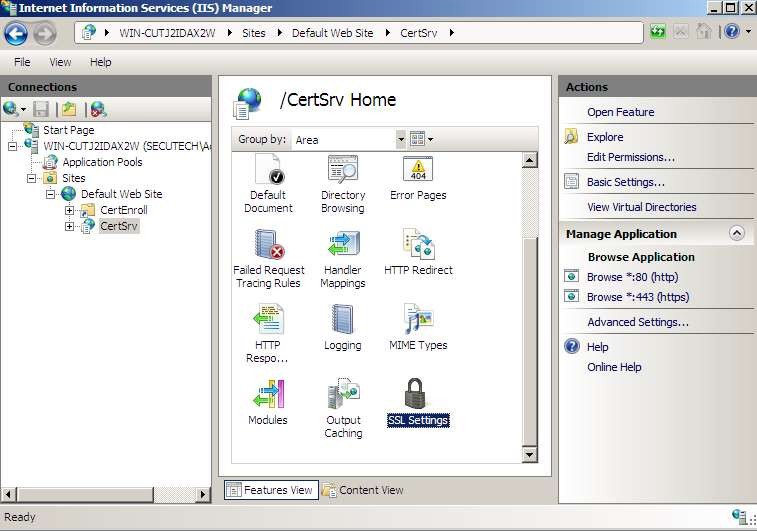Open Basic Settings link
This screenshot has height=531, width=757.
[626, 182]
